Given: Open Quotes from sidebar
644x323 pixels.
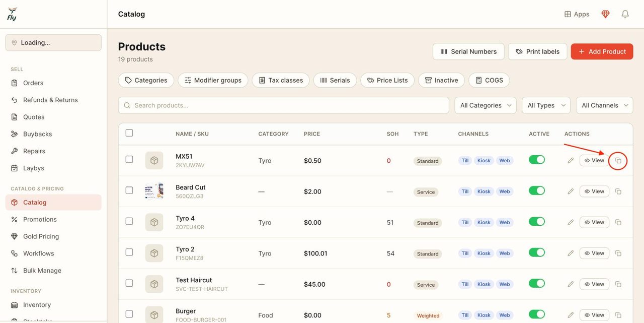Looking at the screenshot, I should 53,117.
